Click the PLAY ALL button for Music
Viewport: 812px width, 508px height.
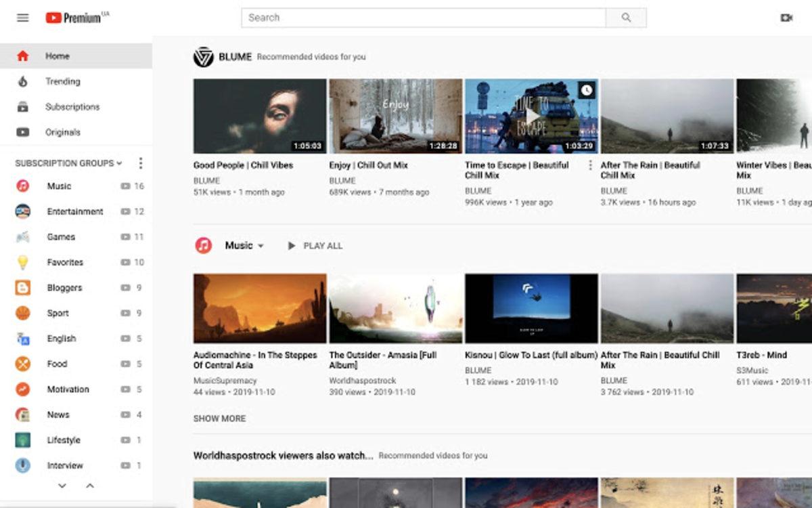point(313,246)
